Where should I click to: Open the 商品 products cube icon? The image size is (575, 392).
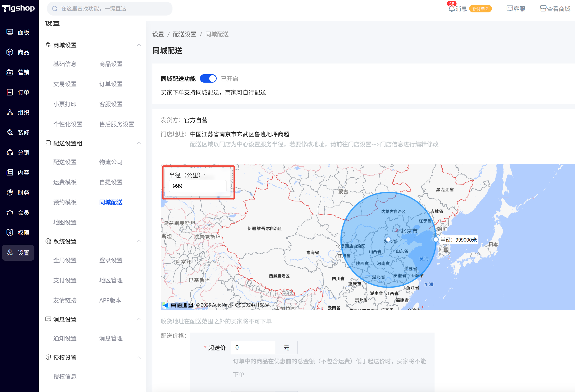[10, 52]
